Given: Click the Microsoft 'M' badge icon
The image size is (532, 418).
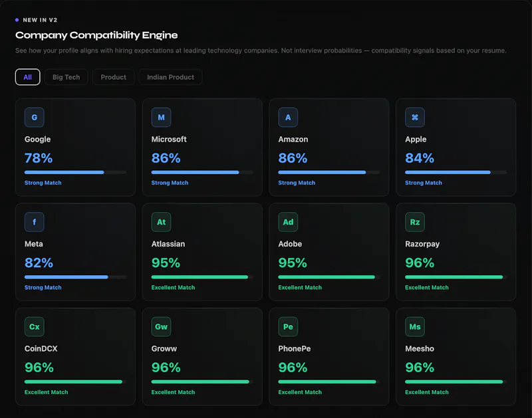Looking at the screenshot, I should click(161, 118).
